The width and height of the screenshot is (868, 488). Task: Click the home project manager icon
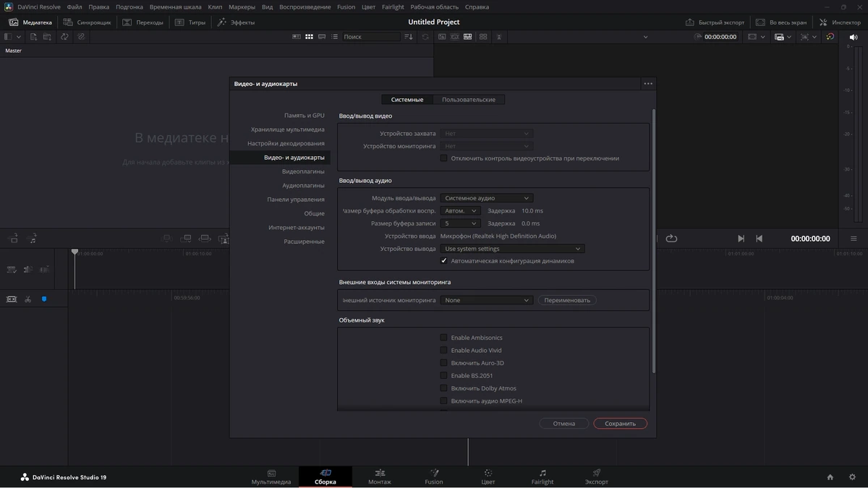coord(830,477)
